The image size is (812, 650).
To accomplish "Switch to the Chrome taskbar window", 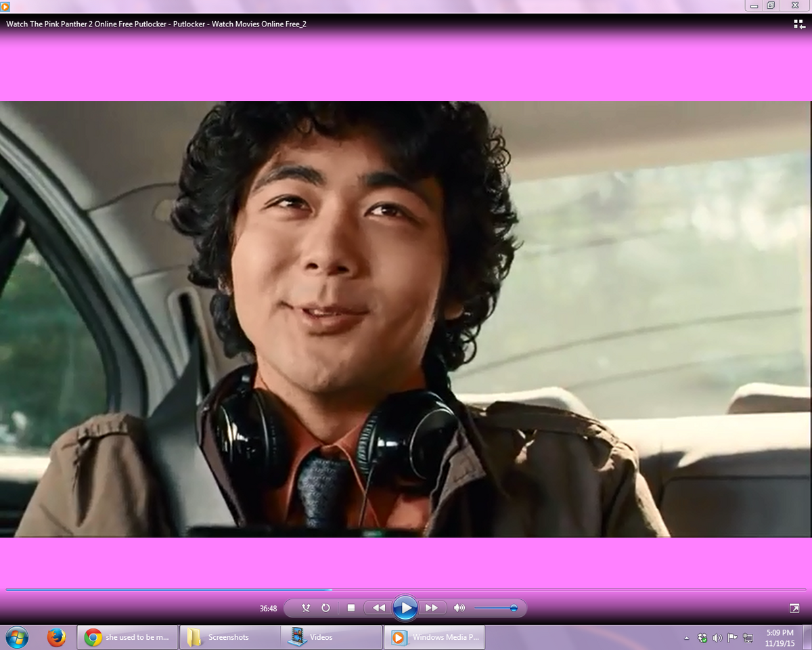I will tap(127, 637).
